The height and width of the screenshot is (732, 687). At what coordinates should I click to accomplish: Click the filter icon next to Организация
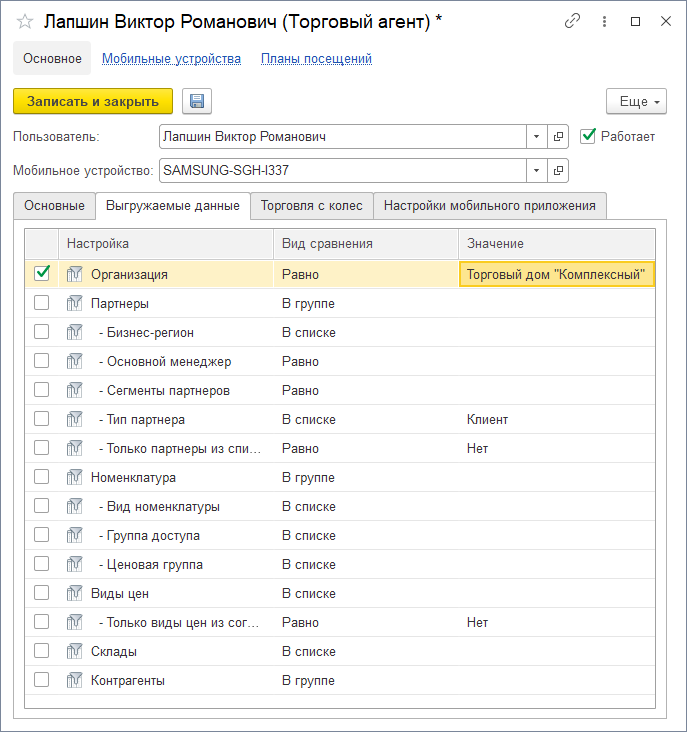[74, 274]
